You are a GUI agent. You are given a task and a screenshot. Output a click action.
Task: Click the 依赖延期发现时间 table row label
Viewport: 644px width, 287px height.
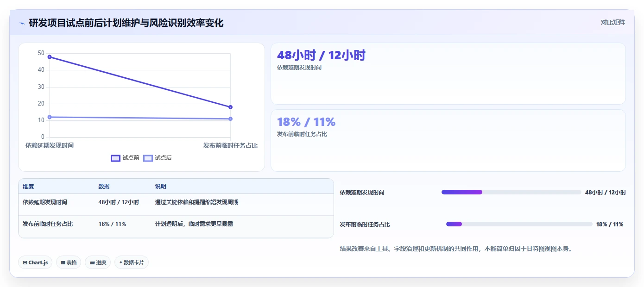(x=45, y=202)
